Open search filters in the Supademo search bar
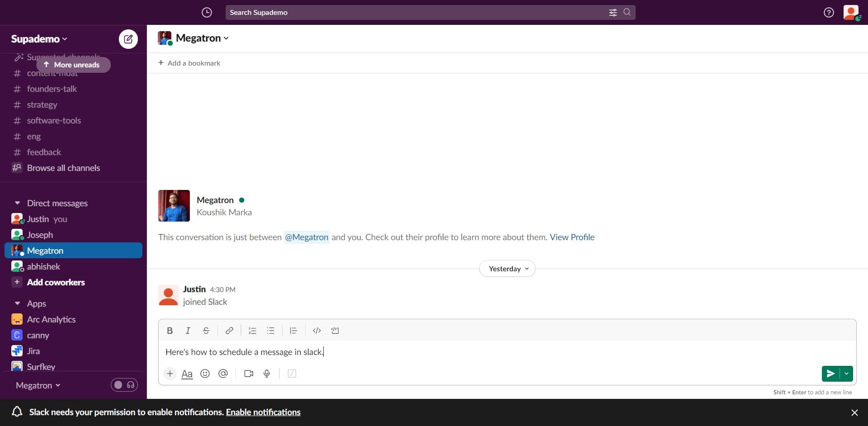Viewport: 868px width, 426px height. click(x=613, y=12)
